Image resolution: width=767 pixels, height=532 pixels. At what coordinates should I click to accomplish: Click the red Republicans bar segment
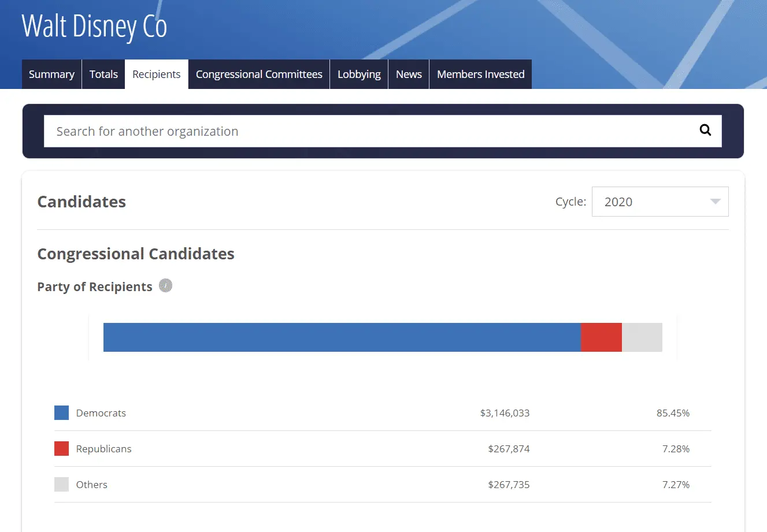(x=601, y=337)
